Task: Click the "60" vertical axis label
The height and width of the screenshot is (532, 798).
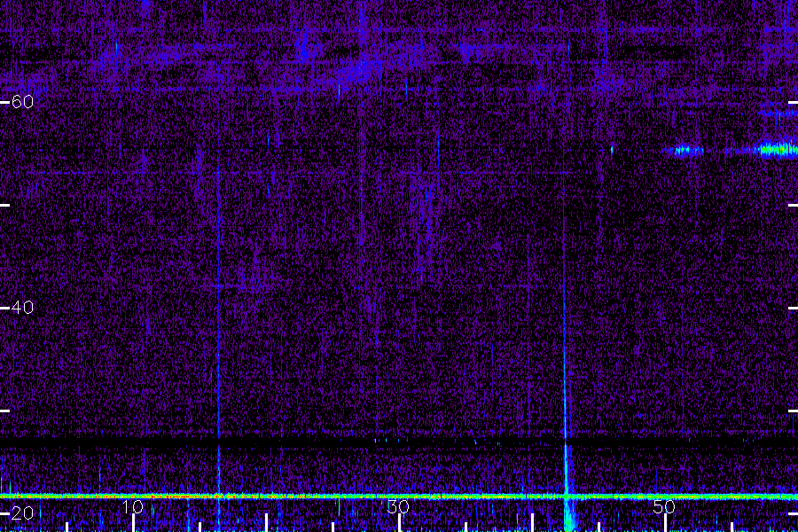Action: click(x=22, y=102)
